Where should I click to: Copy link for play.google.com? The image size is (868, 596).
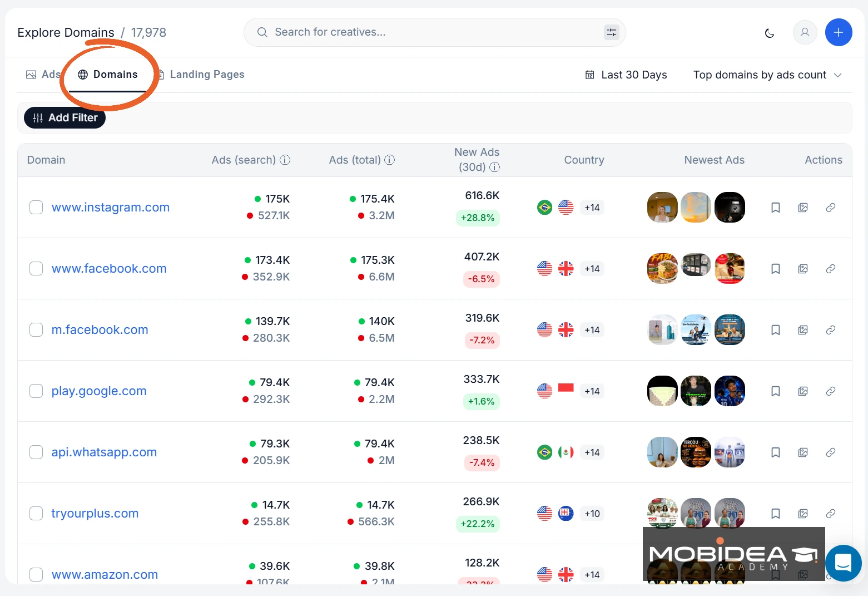pos(831,391)
